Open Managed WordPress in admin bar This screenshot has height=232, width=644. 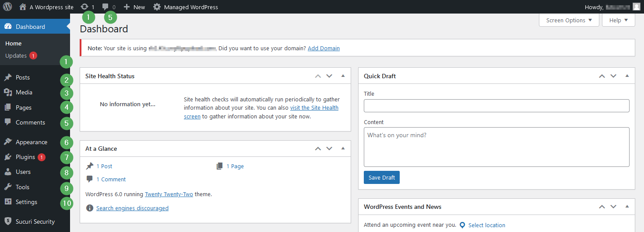pos(191,7)
